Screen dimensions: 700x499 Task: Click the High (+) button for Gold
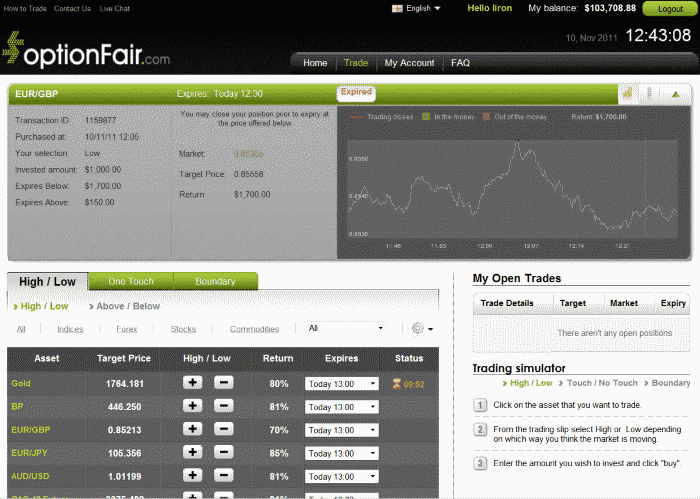click(193, 382)
